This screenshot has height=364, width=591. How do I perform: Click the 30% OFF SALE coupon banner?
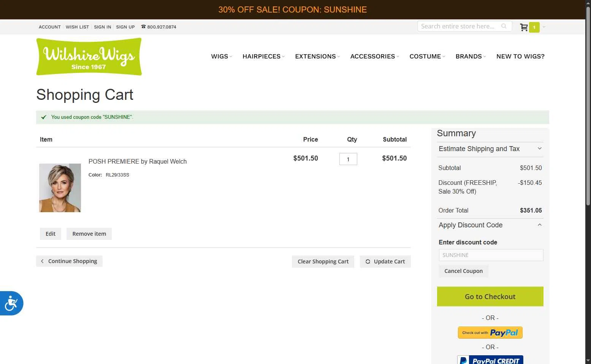point(293,9)
